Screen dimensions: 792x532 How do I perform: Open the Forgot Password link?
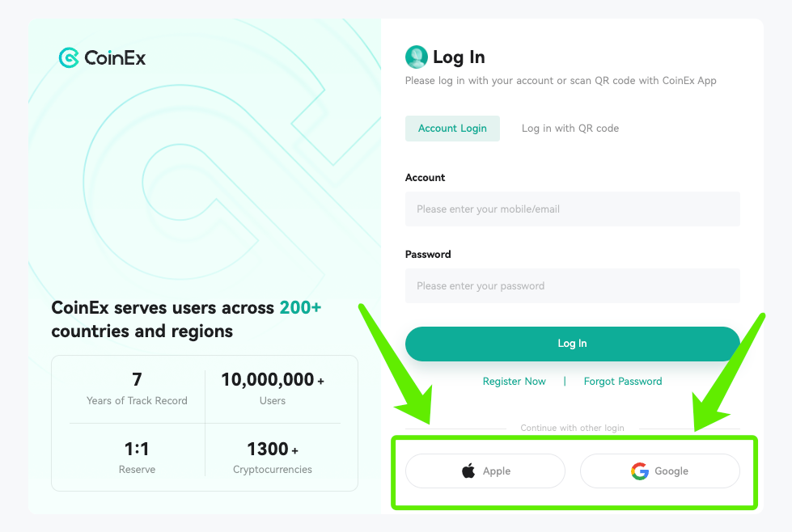[x=622, y=381]
